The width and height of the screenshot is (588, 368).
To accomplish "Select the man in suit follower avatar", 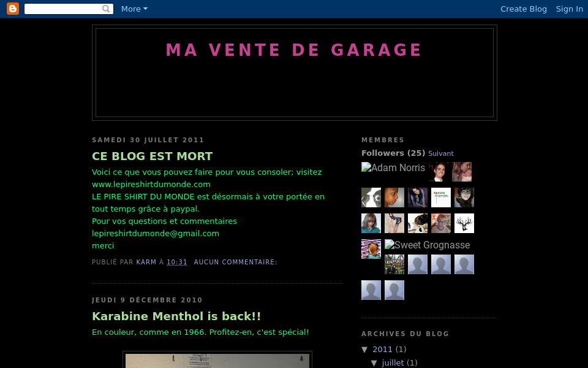I will point(439,172).
